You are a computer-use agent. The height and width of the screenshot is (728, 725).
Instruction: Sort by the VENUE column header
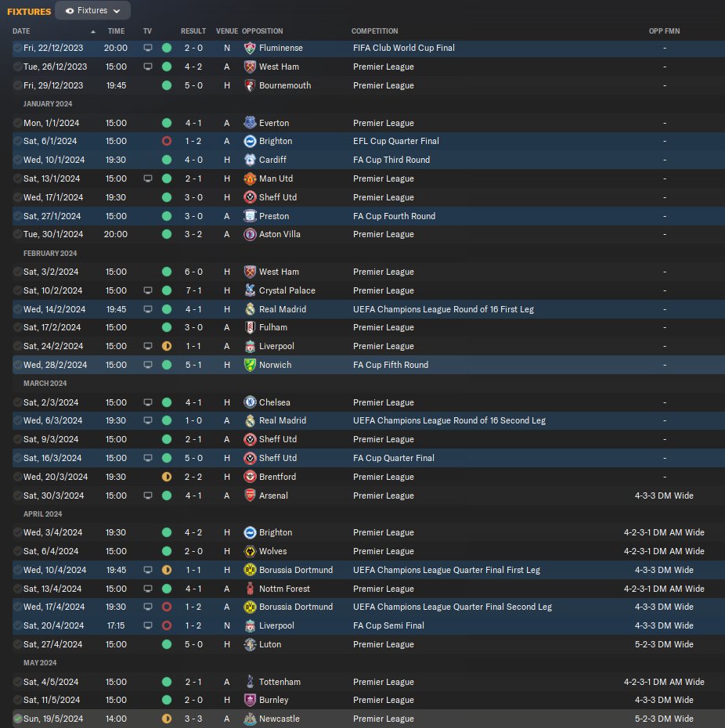click(x=226, y=31)
